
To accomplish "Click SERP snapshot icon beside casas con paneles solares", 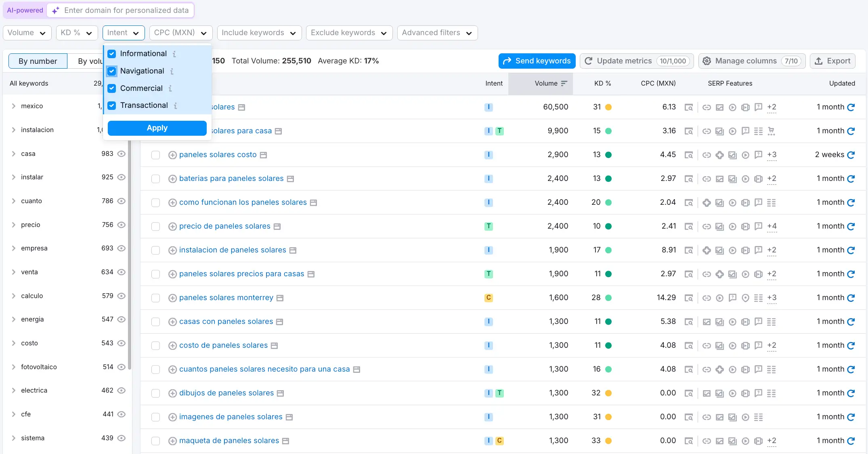I will pos(279,322).
